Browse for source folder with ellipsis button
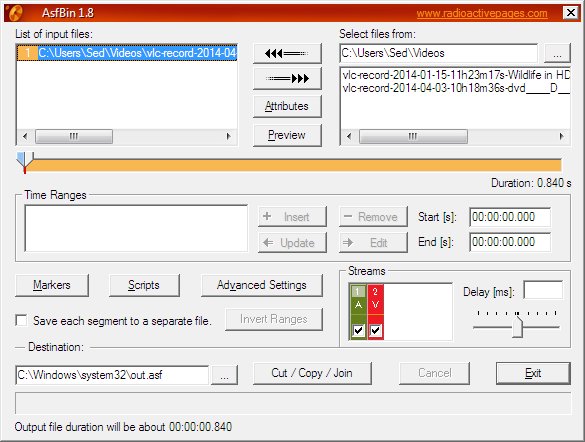The width and height of the screenshot is (585, 442). [x=557, y=54]
